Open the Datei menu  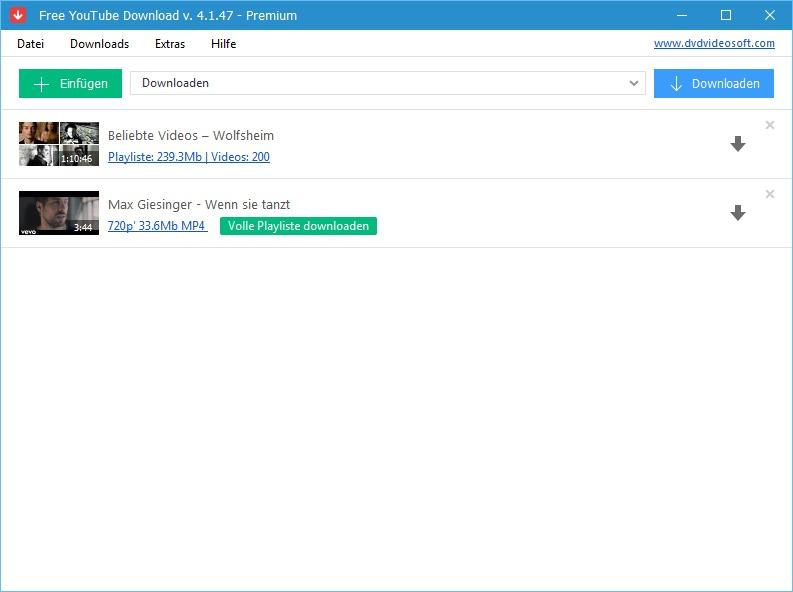[x=30, y=44]
